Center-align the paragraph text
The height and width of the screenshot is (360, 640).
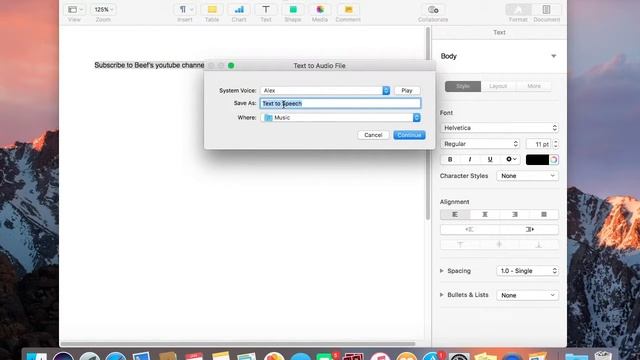tap(485, 214)
